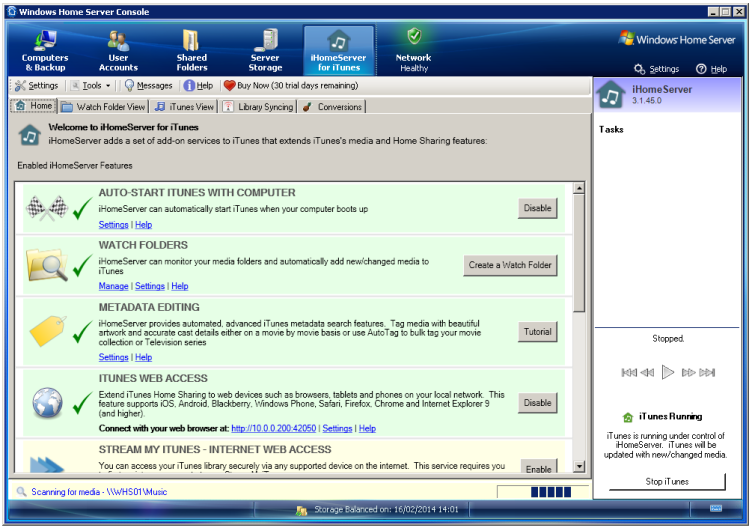Screen dimensions: 752x528
Task: Open Shared Folders section
Action: tap(191, 50)
